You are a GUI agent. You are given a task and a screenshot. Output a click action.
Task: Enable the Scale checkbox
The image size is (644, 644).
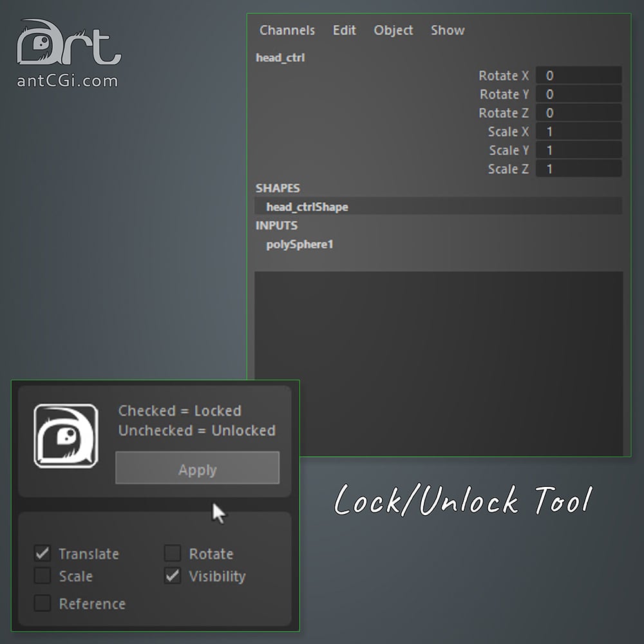click(x=43, y=576)
